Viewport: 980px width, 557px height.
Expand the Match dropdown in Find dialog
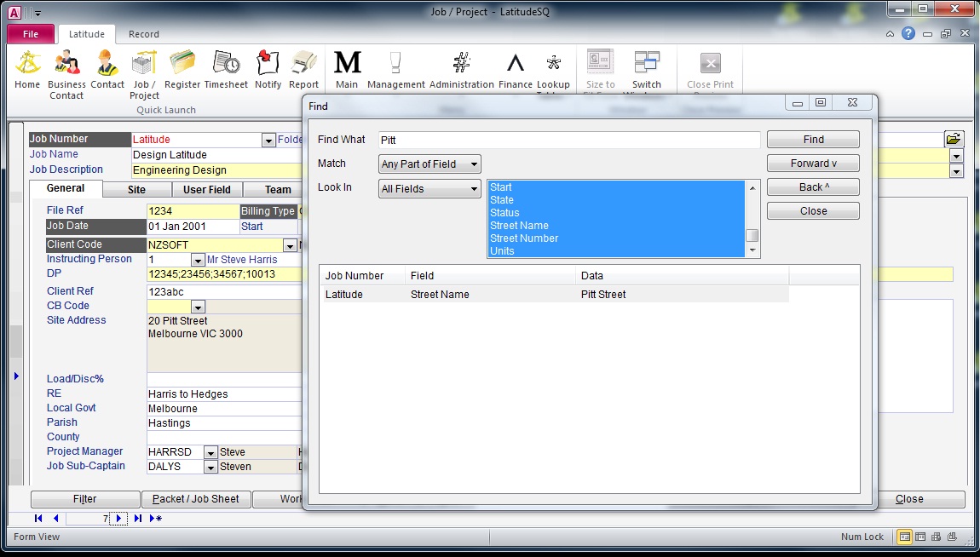coord(475,164)
